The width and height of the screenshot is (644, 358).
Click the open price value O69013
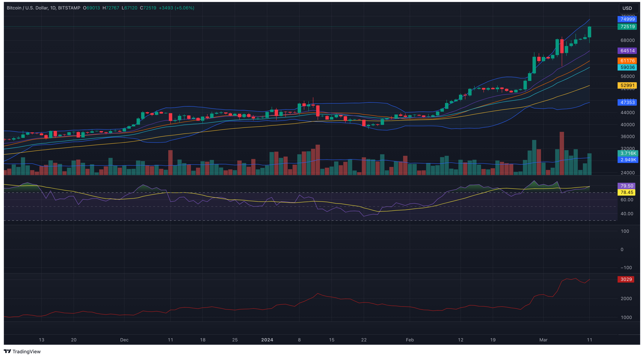[92, 8]
